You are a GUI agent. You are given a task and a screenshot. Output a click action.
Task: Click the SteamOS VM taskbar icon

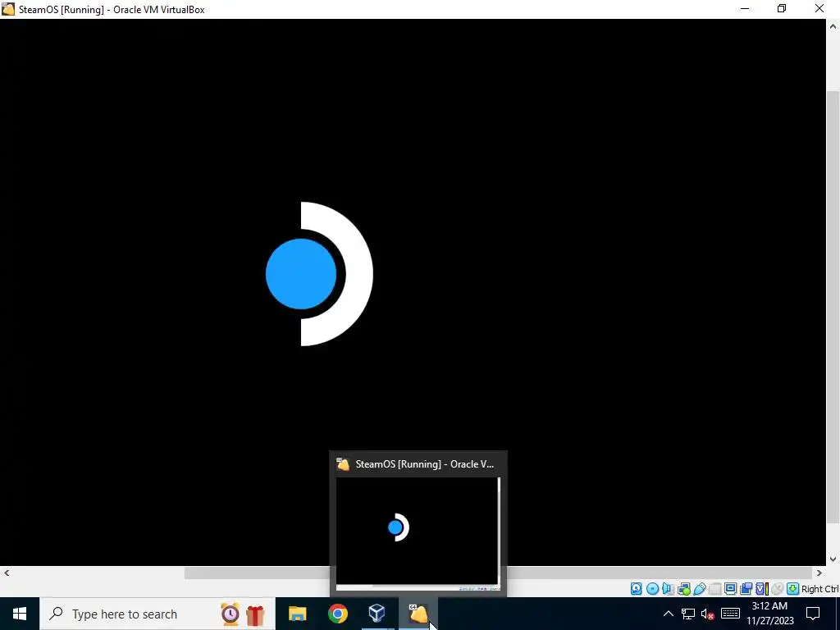418,614
